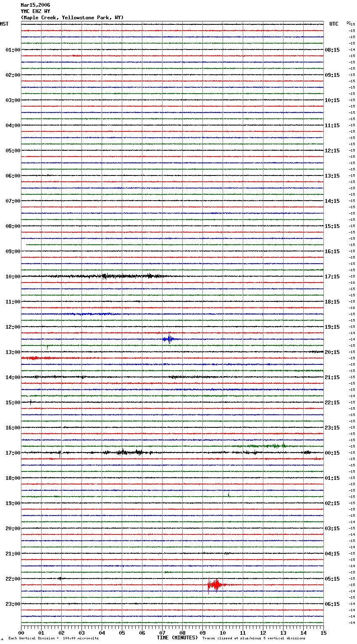Select the 15:00 MST row label

(x=13, y=403)
